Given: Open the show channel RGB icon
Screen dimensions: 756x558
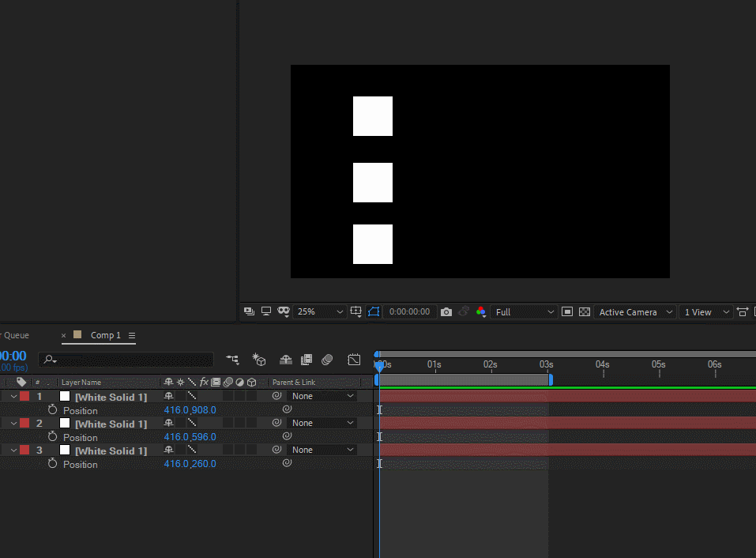Looking at the screenshot, I should [x=481, y=312].
